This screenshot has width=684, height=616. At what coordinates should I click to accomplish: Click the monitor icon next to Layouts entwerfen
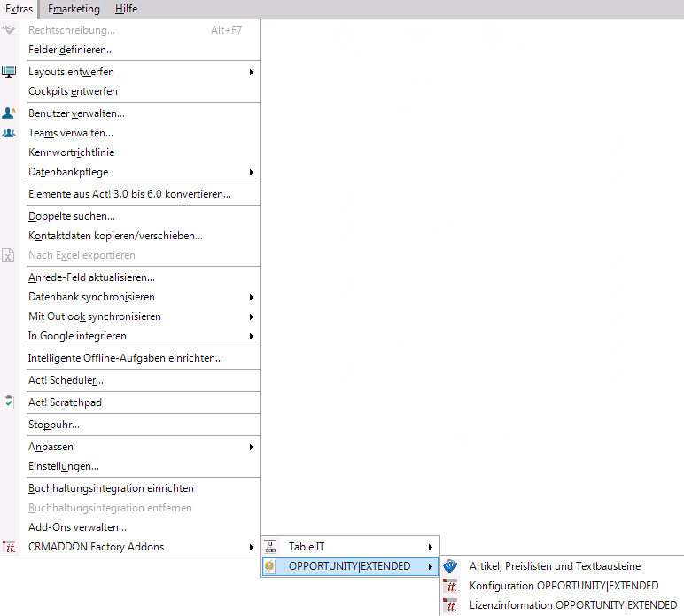(x=9, y=72)
